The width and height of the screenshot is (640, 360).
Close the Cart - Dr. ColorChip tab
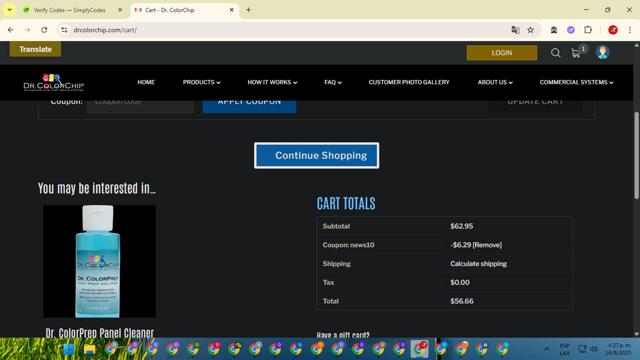pyautogui.click(x=231, y=10)
